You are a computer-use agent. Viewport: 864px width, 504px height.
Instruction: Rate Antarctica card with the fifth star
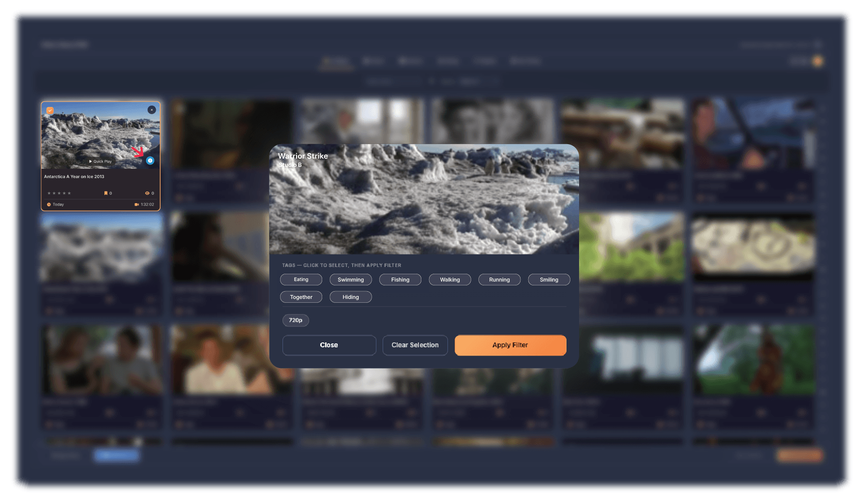pyautogui.click(x=70, y=193)
